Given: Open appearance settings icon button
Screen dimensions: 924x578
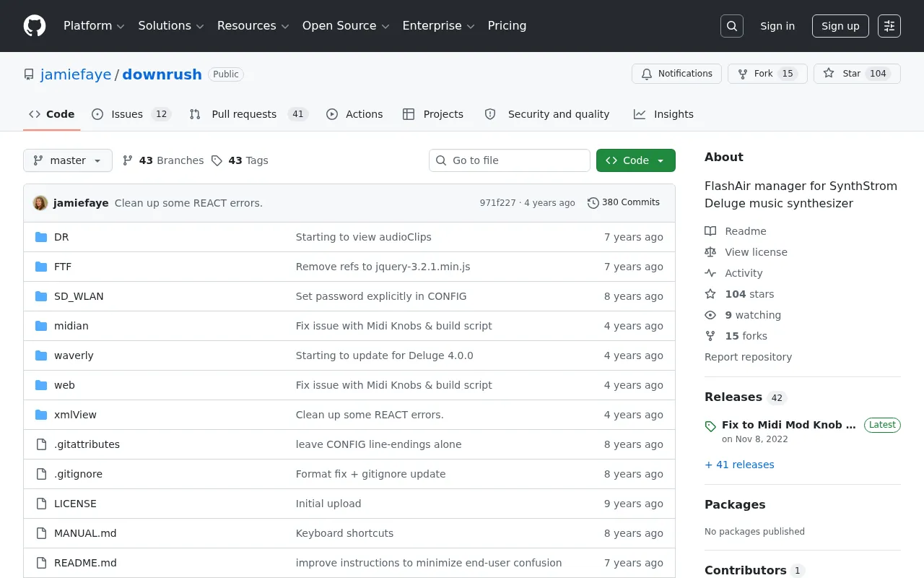Looking at the screenshot, I should click(889, 26).
